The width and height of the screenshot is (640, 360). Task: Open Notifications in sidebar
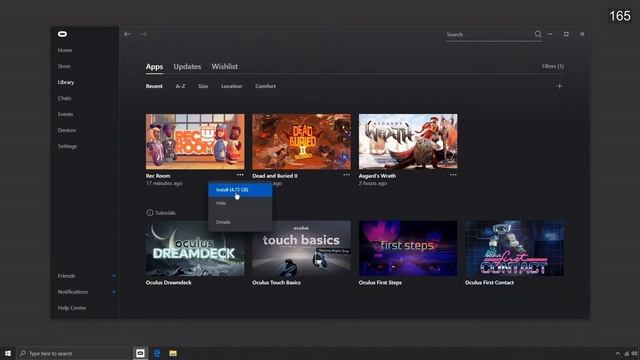point(73,292)
